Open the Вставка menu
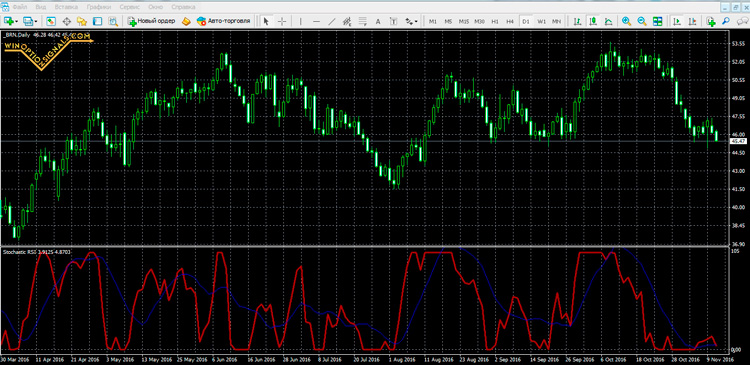Image resolution: width=750 pixels, height=365 pixels. point(66,7)
